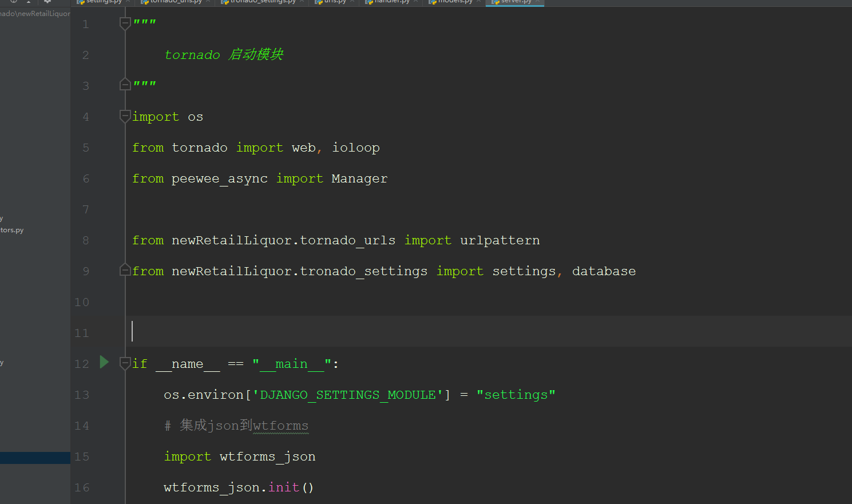Click line number 13 in the gutter
This screenshot has width=852, height=504.
click(82, 395)
